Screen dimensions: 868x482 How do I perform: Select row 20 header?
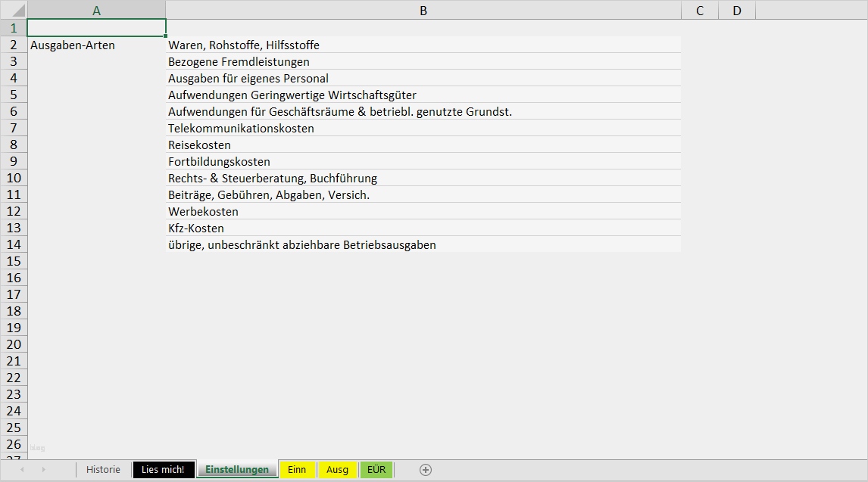click(x=14, y=344)
